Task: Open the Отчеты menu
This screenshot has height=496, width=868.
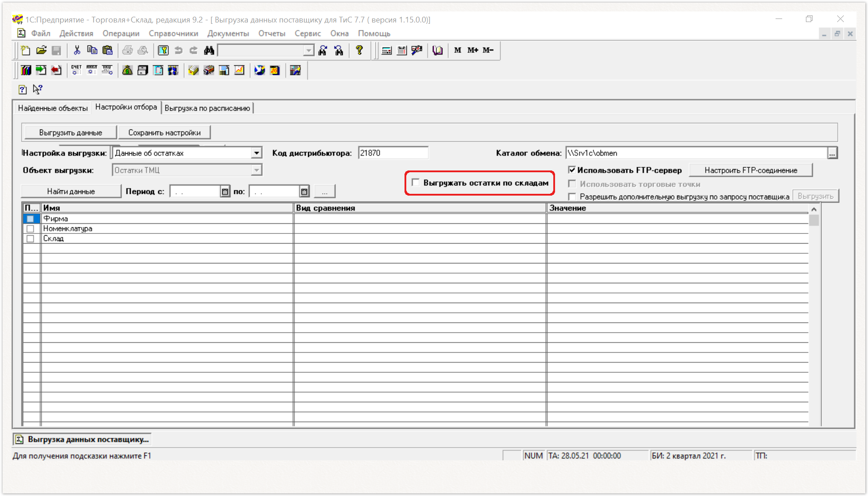Action: click(272, 33)
